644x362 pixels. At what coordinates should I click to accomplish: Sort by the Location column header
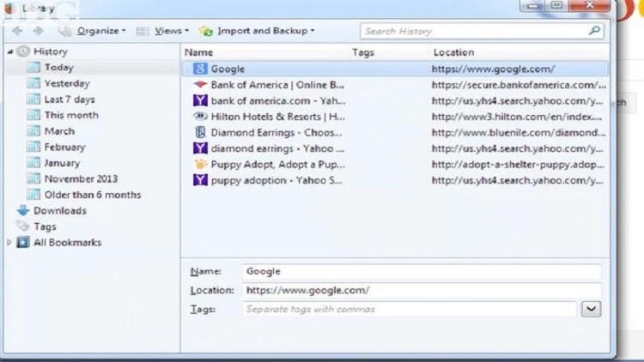pos(453,52)
